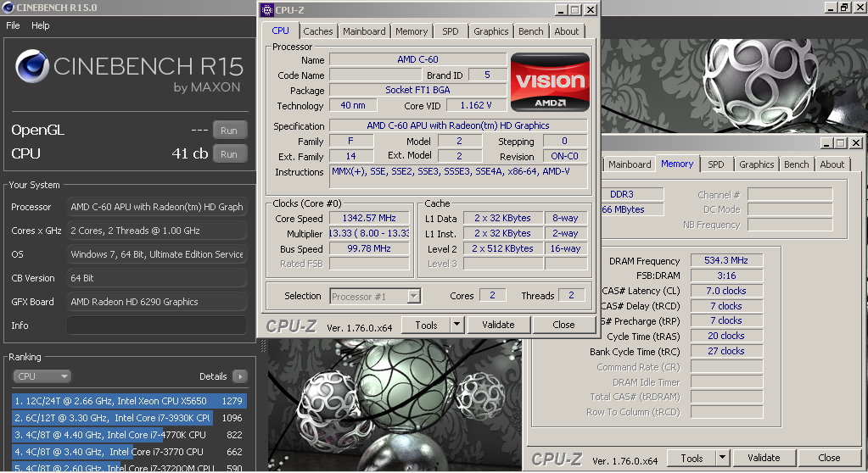This screenshot has height=473, width=868.
Task: Select ranking row Intel Core i7-4770K
Action: tap(129, 435)
